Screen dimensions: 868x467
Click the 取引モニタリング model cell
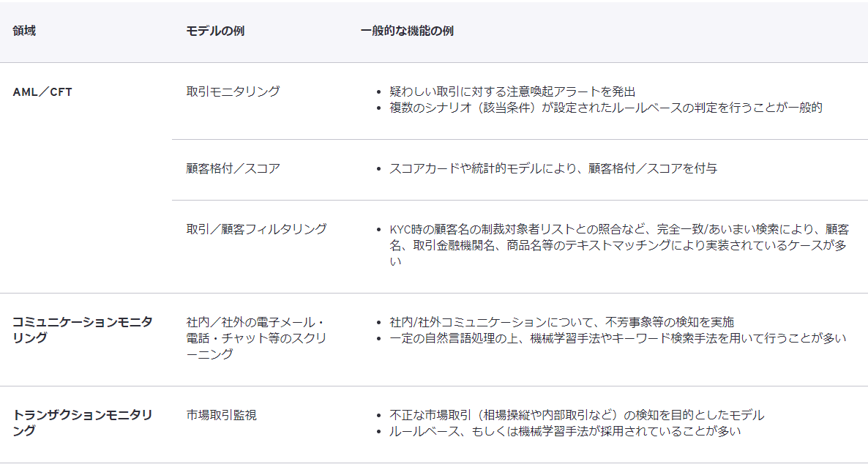(x=233, y=91)
